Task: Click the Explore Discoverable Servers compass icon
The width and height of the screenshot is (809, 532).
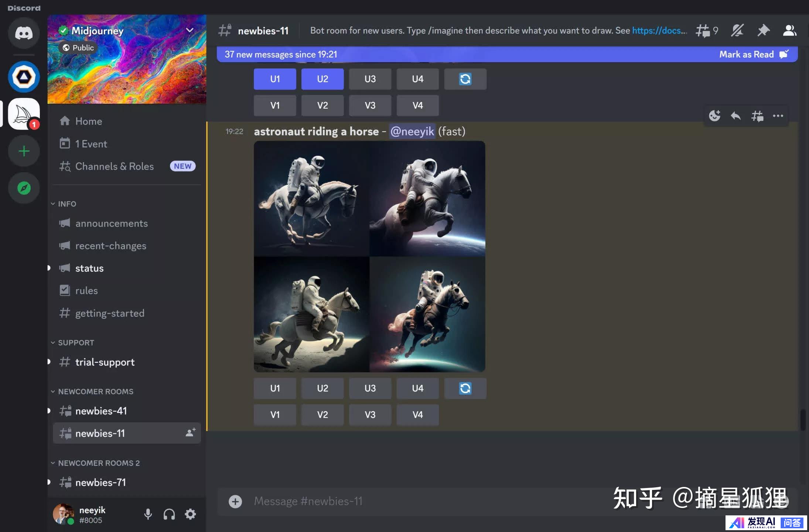Action: pyautogui.click(x=24, y=188)
